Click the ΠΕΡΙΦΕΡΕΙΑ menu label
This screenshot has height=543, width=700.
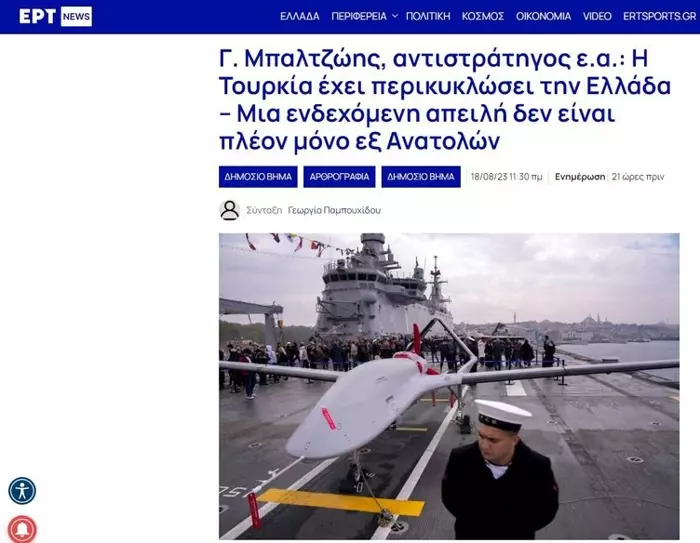click(359, 17)
